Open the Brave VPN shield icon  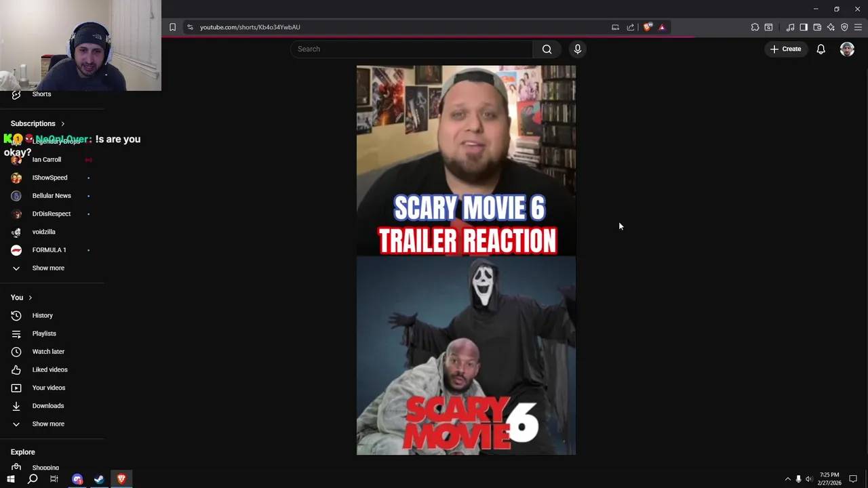pos(844,27)
